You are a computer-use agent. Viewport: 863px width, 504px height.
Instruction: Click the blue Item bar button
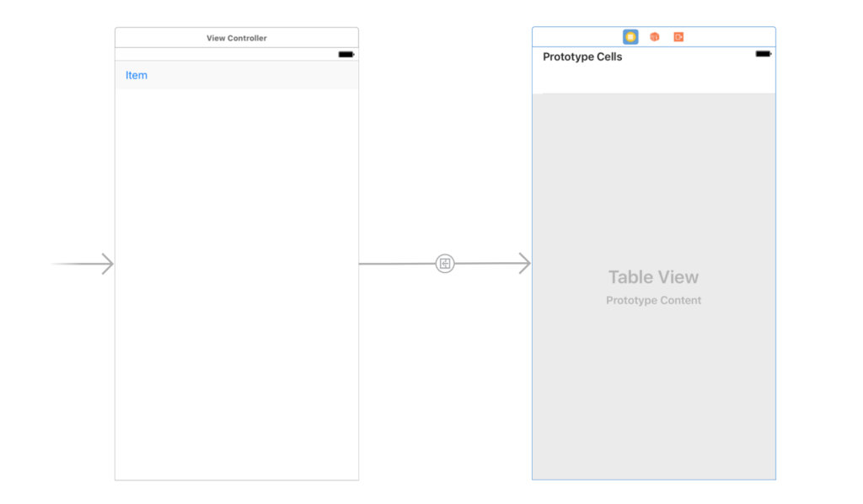[137, 75]
